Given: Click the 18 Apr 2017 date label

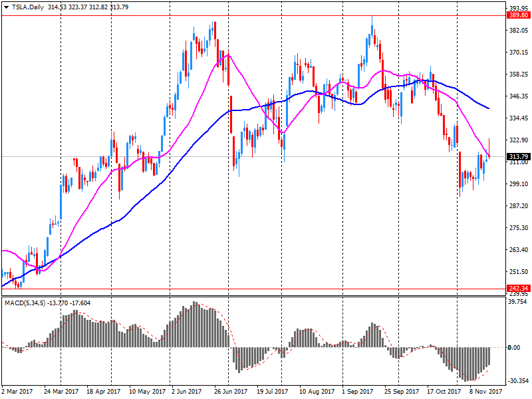Looking at the screenshot, I should click(x=103, y=392).
